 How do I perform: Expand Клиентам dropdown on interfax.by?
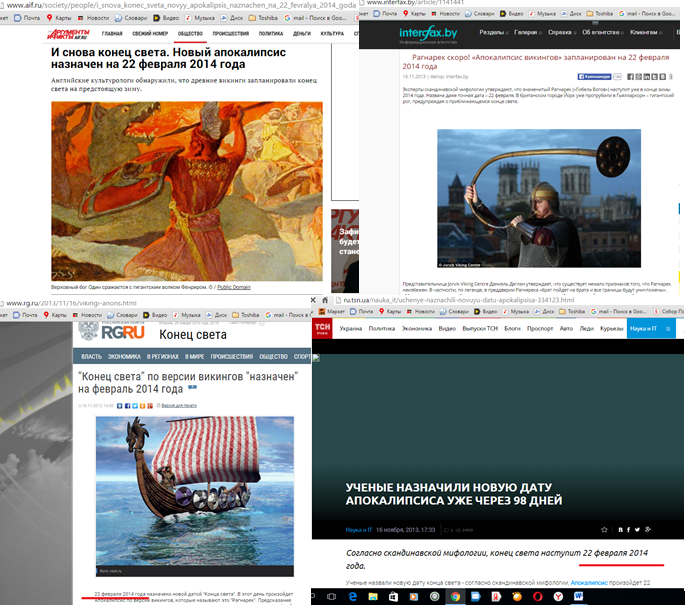point(646,32)
